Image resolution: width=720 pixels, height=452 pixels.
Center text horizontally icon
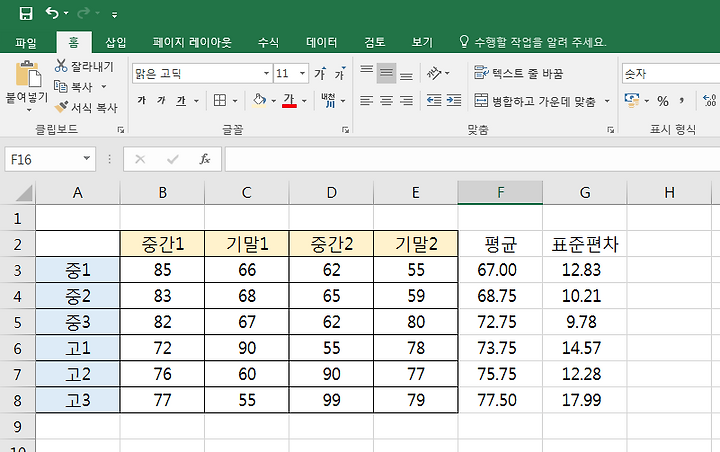(386, 100)
